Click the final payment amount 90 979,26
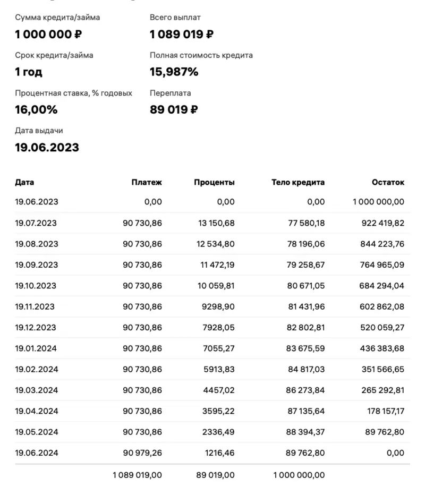 pos(142,453)
